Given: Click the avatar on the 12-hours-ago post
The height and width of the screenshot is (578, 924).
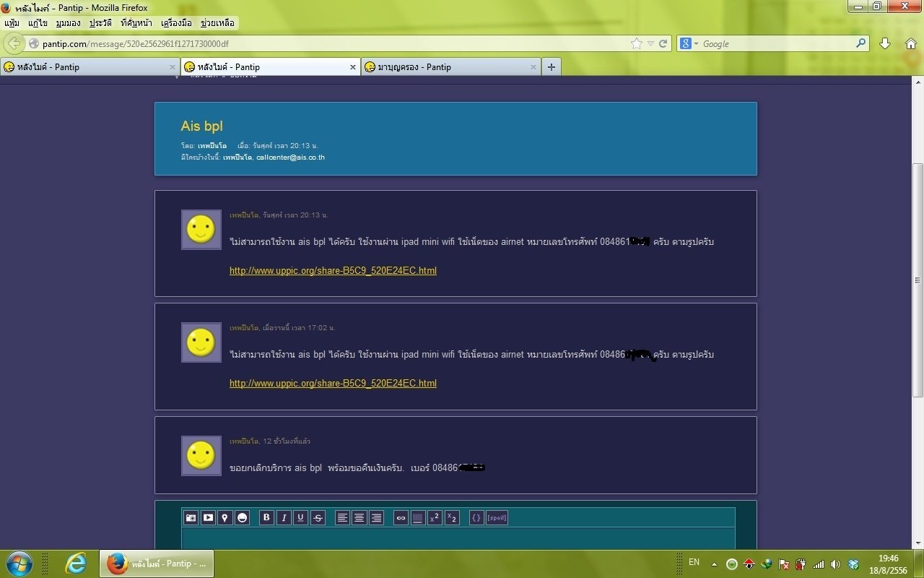Looking at the screenshot, I should point(201,456).
